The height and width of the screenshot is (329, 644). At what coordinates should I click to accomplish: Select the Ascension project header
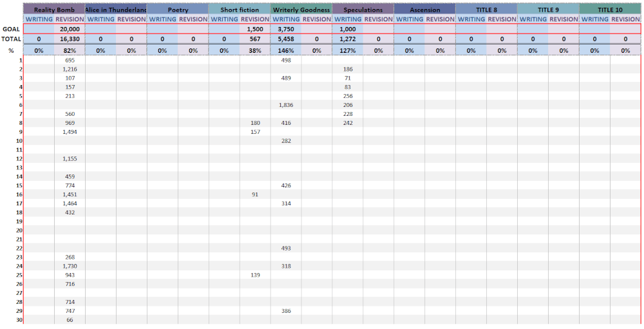pyautogui.click(x=425, y=10)
